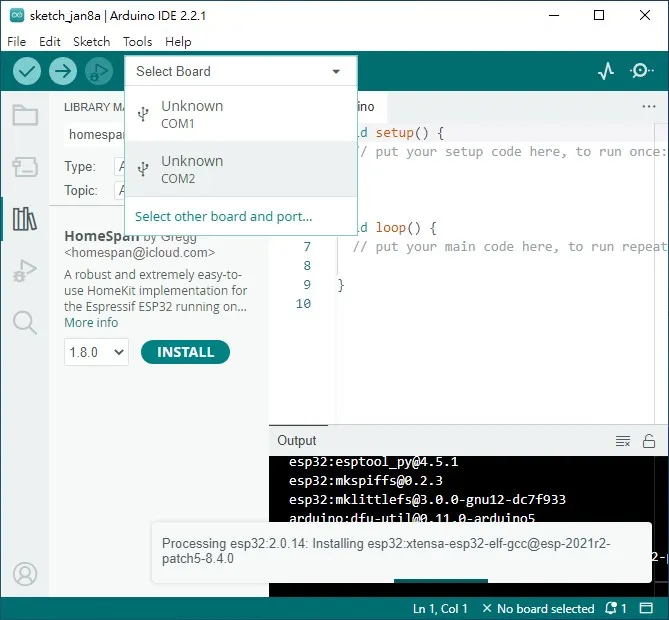Click the esp32:esptool_py@4.5.1 output line
The height and width of the screenshot is (620, 669).
click(x=373, y=462)
